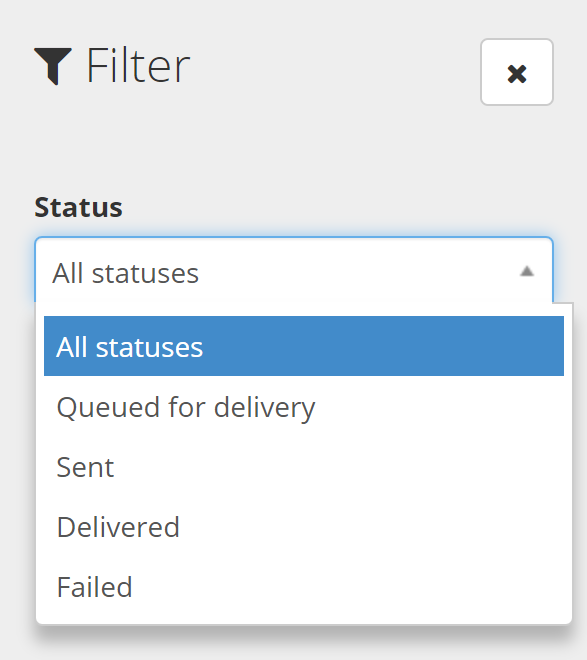Dismiss the filter sidebar via the cross icon
This screenshot has height=660, width=587.
tap(517, 72)
